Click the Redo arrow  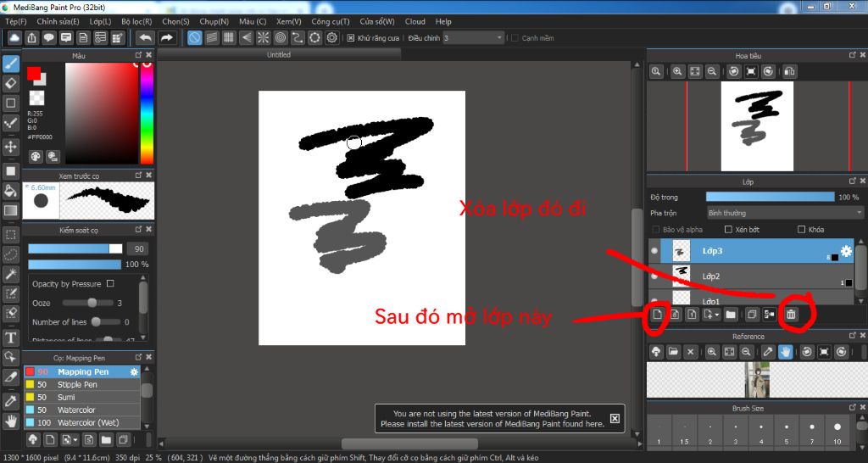167,37
